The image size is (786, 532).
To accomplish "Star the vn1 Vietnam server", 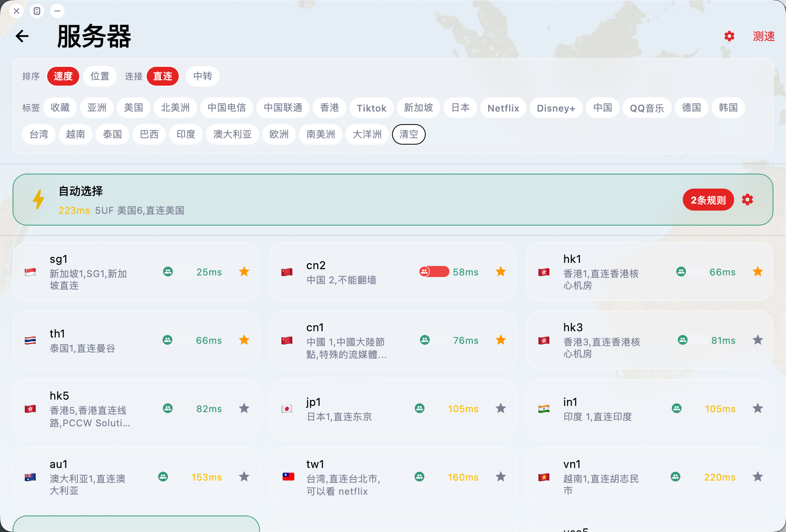I will click(757, 477).
